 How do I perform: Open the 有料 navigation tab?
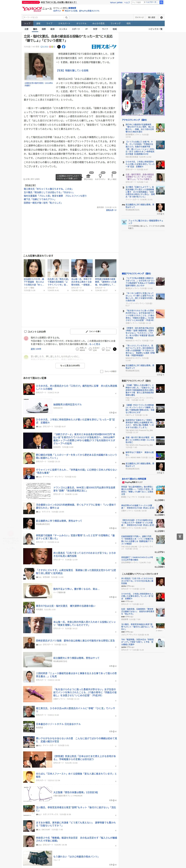(128, 23)
